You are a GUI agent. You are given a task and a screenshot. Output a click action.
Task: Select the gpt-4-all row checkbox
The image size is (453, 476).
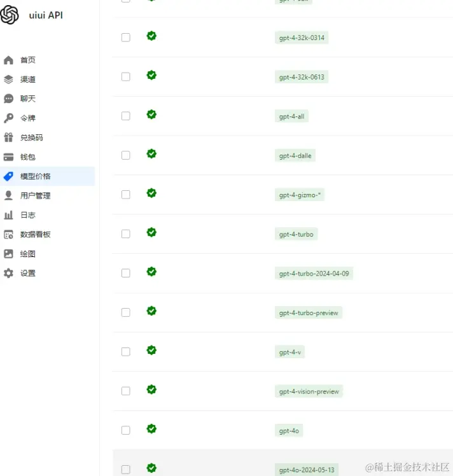coord(125,116)
